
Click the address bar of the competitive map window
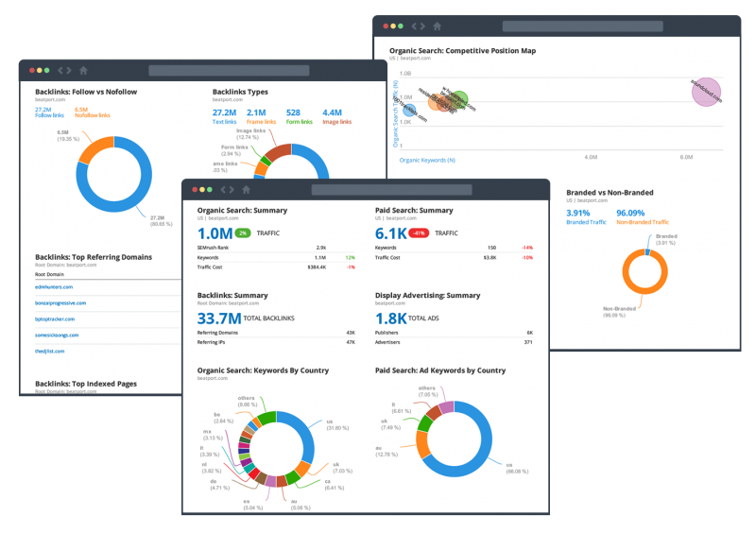pyautogui.click(x=582, y=26)
